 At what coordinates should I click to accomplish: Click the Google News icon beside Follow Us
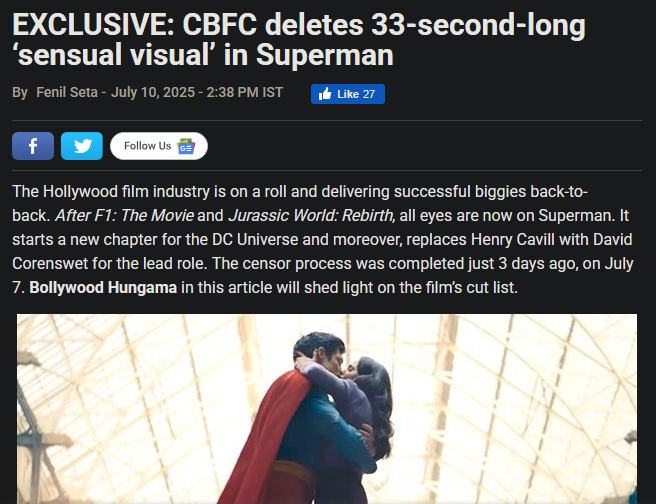(x=186, y=146)
